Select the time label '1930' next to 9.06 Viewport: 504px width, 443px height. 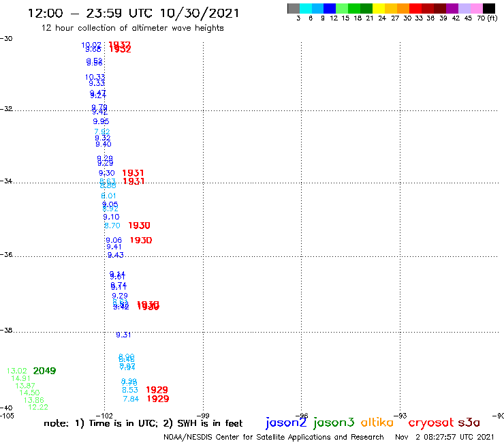[141, 241]
